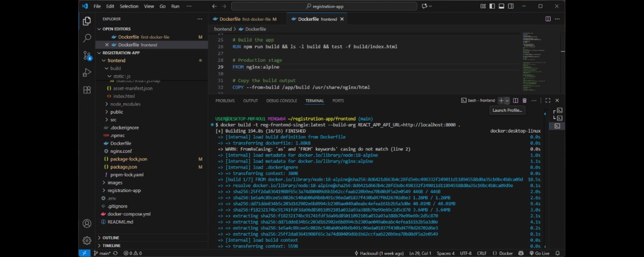This screenshot has width=644, height=257.
Task: Split the terminal panel
Action: pyautogui.click(x=515, y=100)
